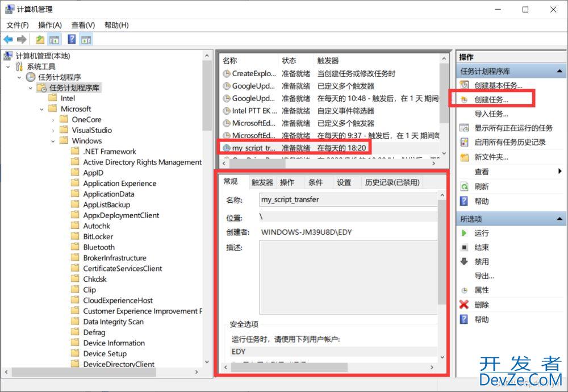The width and height of the screenshot is (568, 392).
Task: Select the second GoogleUpd... task at 10:48
Action: tap(329, 98)
